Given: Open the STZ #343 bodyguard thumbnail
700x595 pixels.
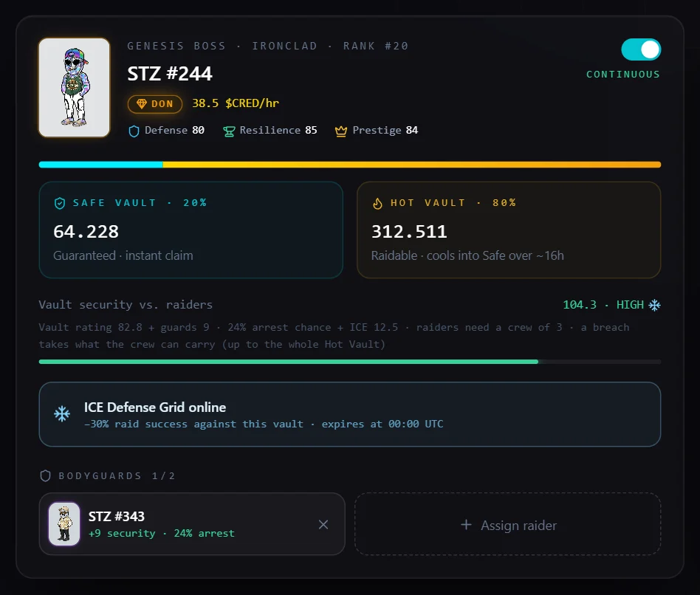Looking at the screenshot, I should 64,524.
